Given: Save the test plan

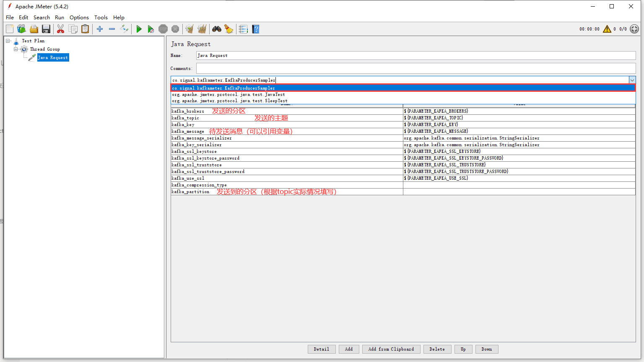Looking at the screenshot, I should tap(46, 29).
